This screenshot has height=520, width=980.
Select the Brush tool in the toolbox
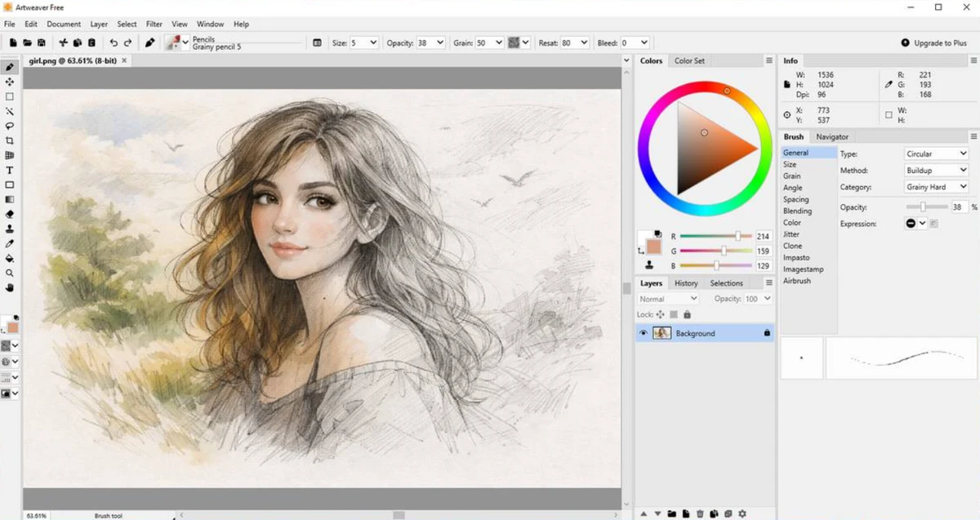tap(10, 67)
